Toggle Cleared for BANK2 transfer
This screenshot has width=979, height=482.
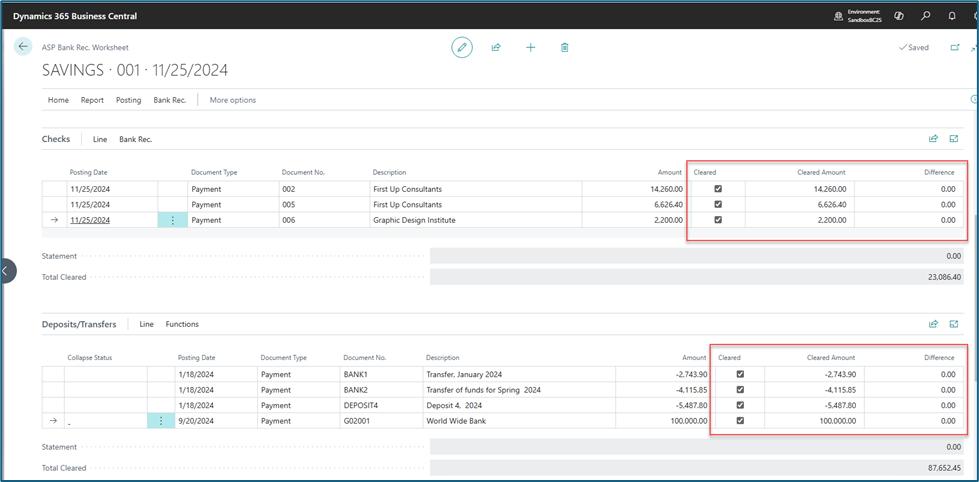point(740,390)
